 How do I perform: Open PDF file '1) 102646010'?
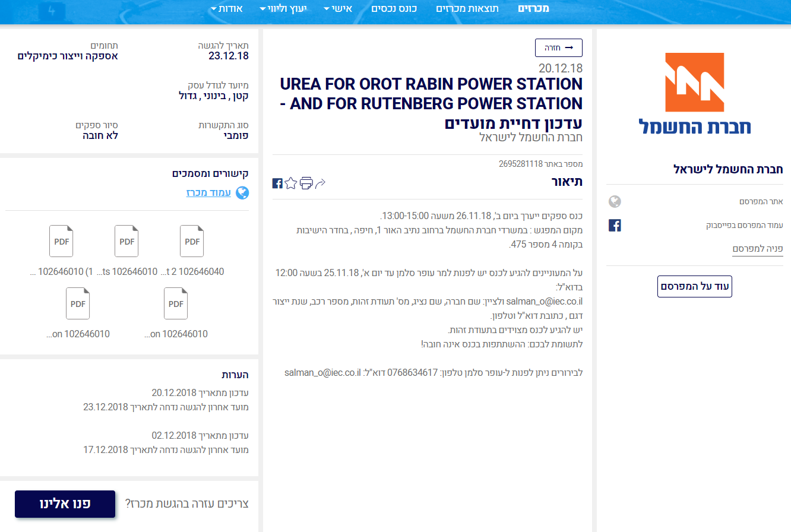(61, 241)
